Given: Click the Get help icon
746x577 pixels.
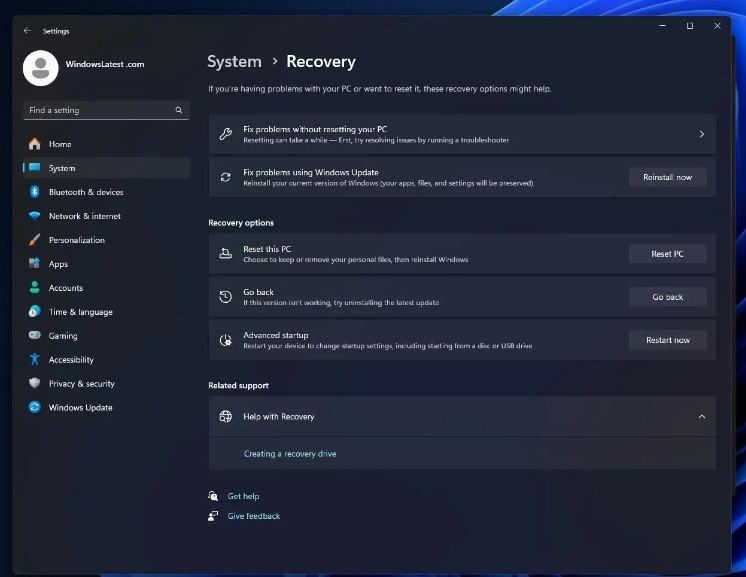Looking at the screenshot, I should 213,496.
